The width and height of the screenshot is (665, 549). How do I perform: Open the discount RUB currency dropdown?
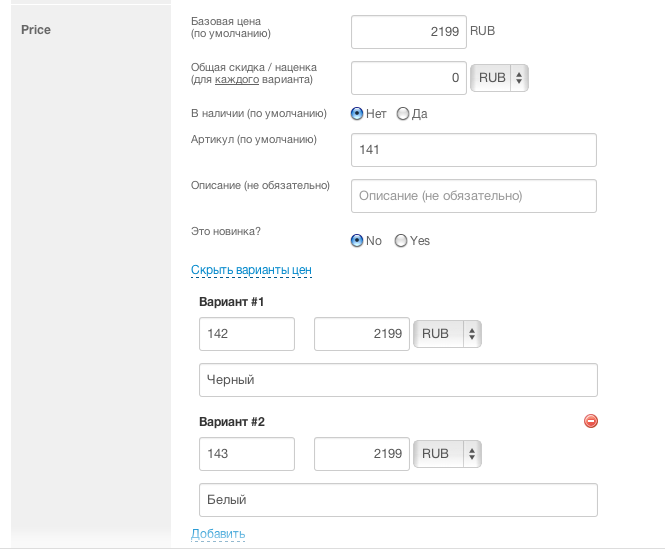(499, 77)
